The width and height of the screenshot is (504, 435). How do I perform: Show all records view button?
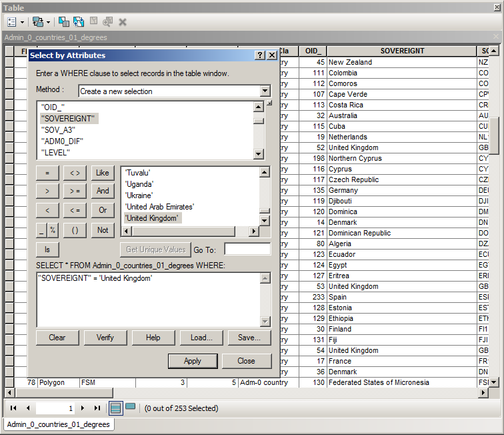[116, 408]
